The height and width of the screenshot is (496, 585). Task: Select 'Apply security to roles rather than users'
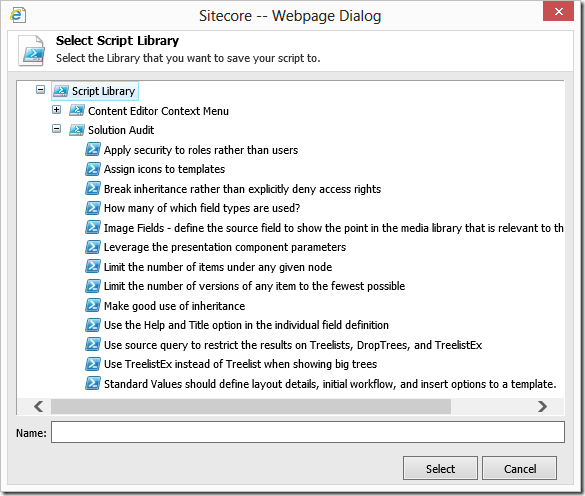[x=201, y=150]
